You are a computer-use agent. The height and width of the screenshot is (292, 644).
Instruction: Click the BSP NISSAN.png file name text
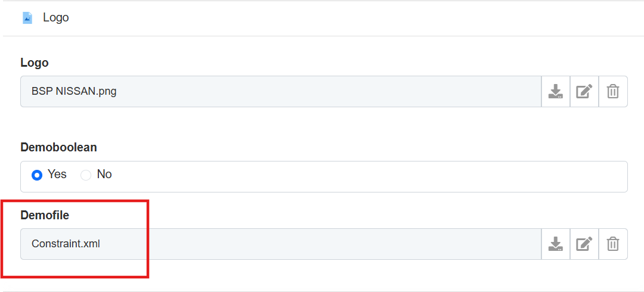click(x=74, y=92)
